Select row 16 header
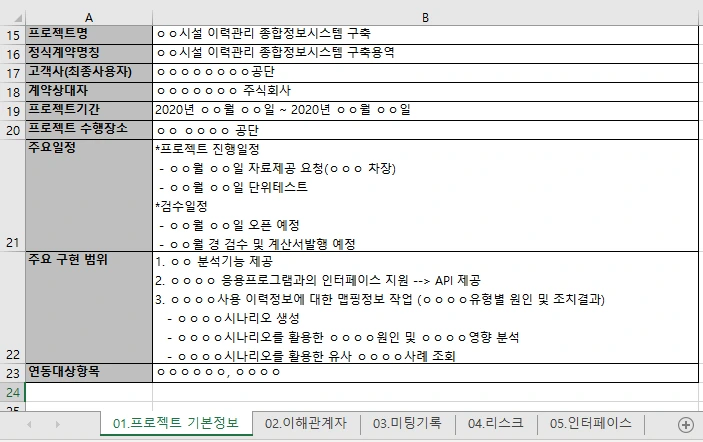 pos(13,54)
